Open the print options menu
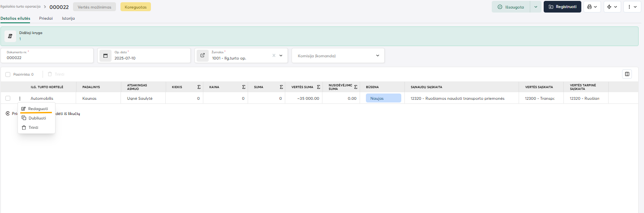644x213 pixels. (x=592, y=7)
